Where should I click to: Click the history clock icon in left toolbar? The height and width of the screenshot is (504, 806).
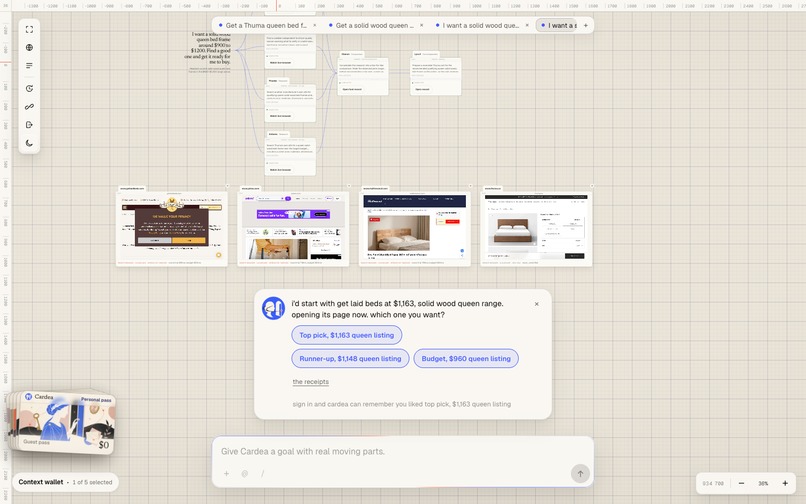click(x=29, y=88)
